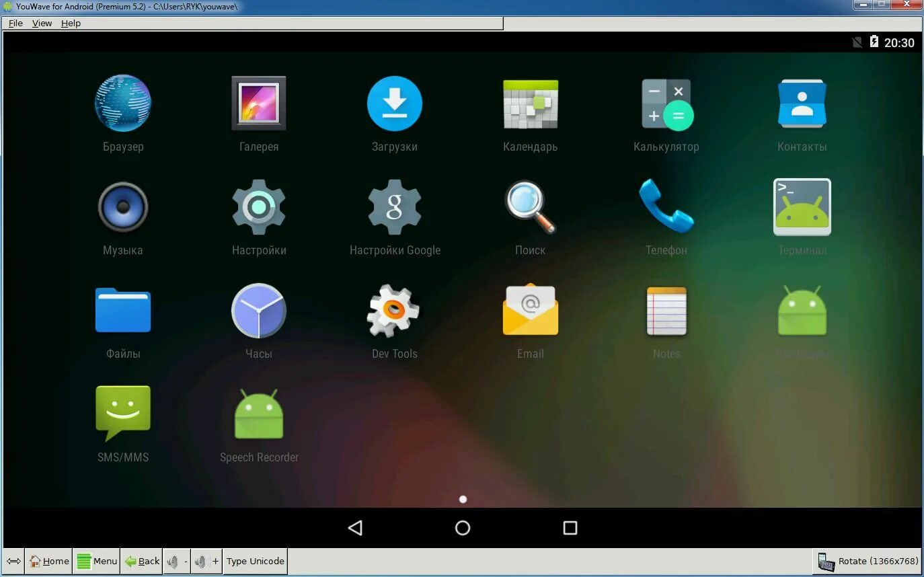Open the Notes notepad app
The height and width of the screenshot is (577, 924).
[666, 311]
